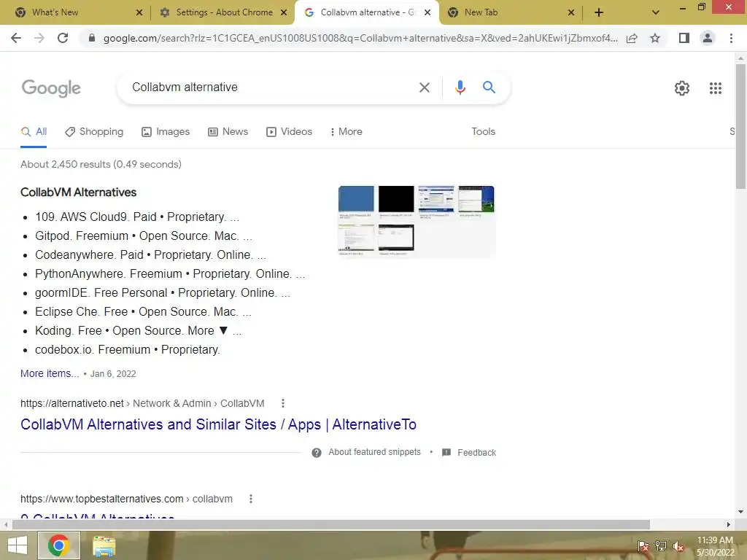Select the News results filter

click(x=228, y=131)
